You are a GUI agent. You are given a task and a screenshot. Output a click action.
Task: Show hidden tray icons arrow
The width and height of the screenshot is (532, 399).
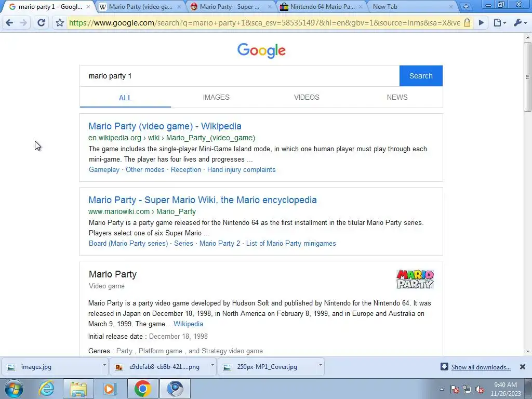click(x=442, y=389)
